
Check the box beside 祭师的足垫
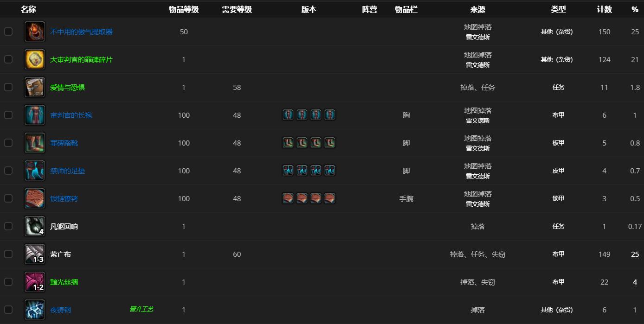[x=8, y=171]
